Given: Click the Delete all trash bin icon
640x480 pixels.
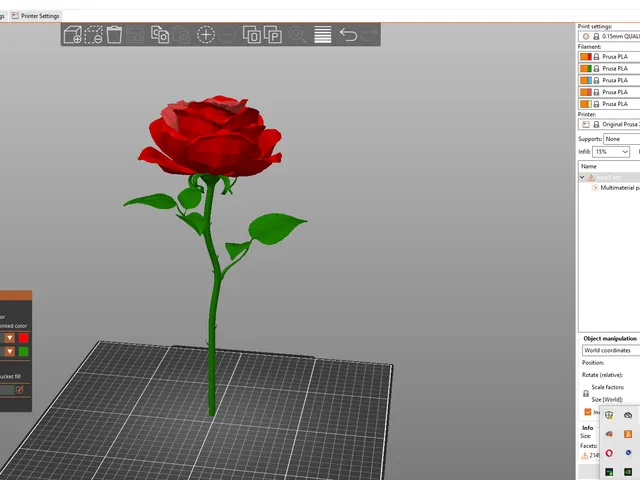Looking at the screenshot, I should coord(114,35).
